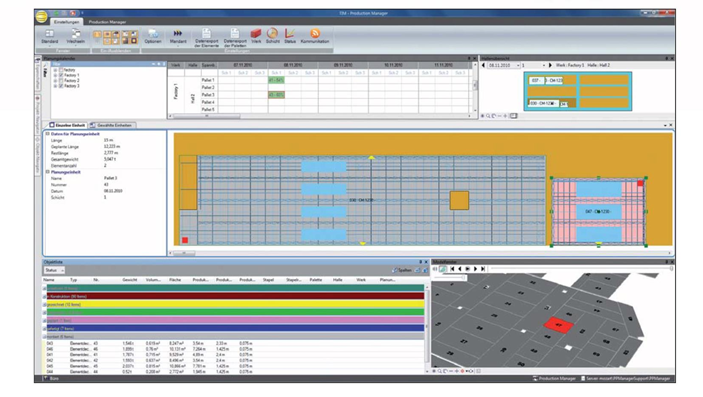Select the red pallet in 3D model view
The height and width of the screenshot is (397, 703).
tap(558, 325)
